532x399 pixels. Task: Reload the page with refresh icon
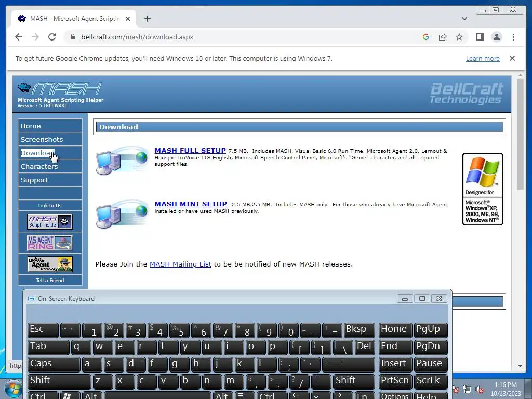pos(52,37)
